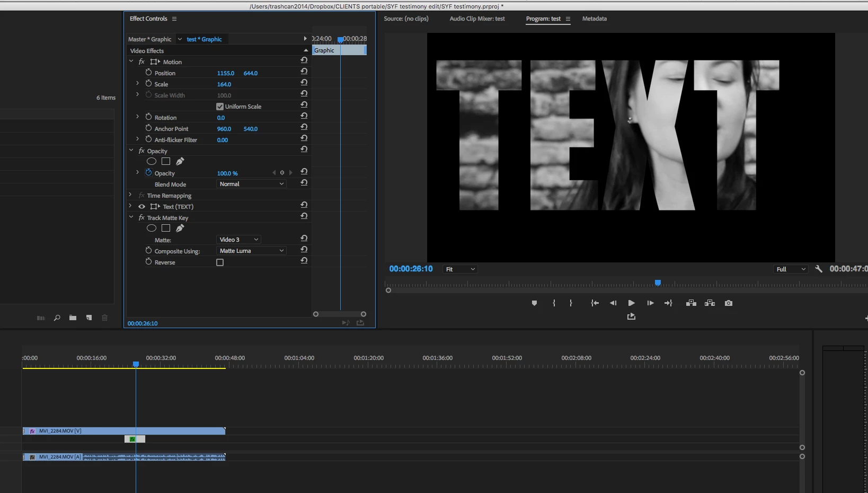Collapse the Motion effect section

tap(131, 61)
